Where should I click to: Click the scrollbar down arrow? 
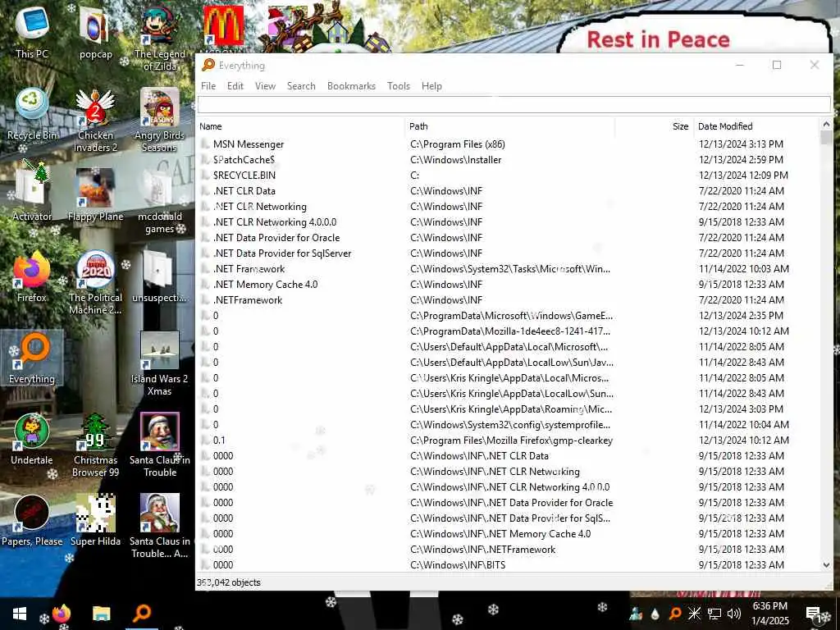[x=826, y=564]
